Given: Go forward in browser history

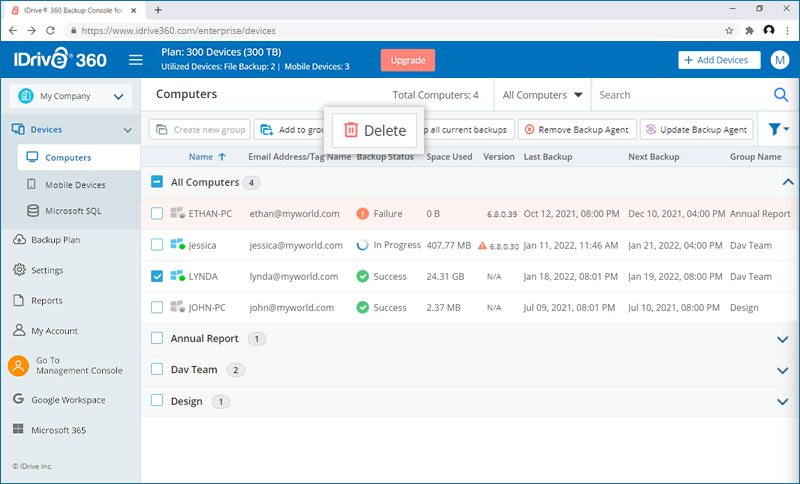Looking at the screenshot, I should [x=32, y=31].
